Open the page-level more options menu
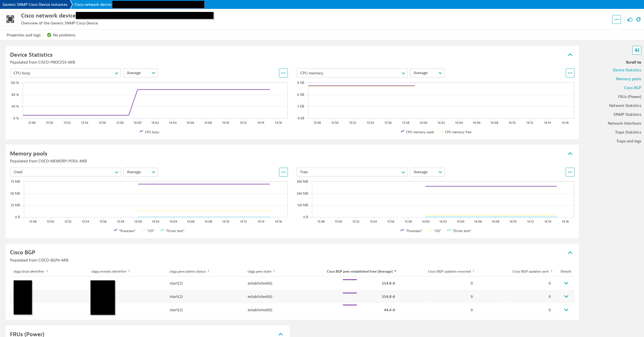 pyautogui.click(x=616, y=19)
